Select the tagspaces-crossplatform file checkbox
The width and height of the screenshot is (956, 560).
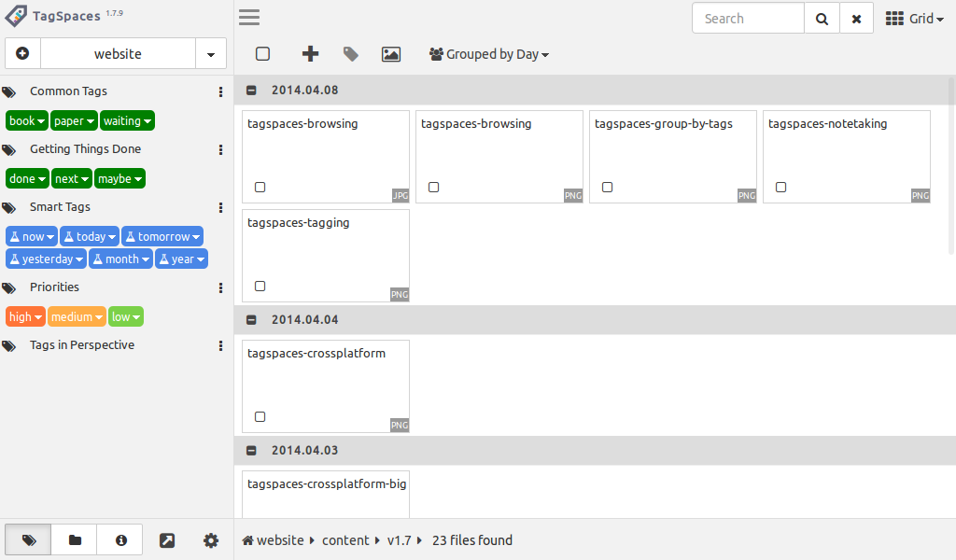pos(260,417)
